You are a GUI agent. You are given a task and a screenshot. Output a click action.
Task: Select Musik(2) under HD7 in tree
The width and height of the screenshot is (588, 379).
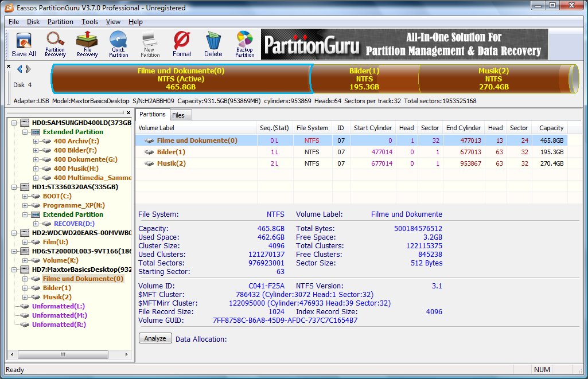[x=57, y=297]
